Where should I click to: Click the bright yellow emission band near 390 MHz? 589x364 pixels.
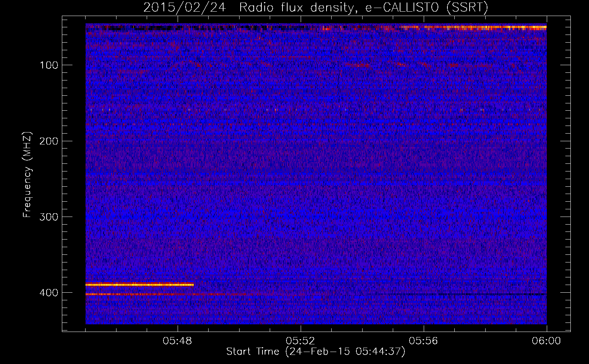139,285
